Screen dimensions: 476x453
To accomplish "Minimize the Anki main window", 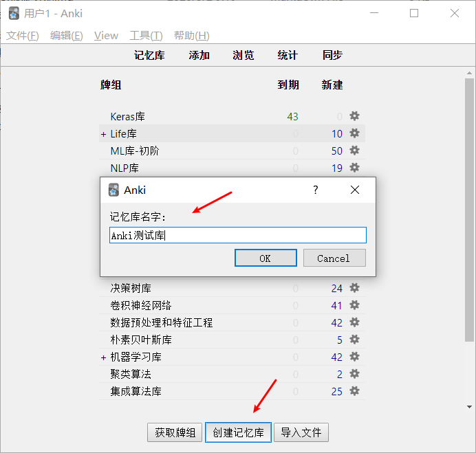I will click(x=374, y=13).
